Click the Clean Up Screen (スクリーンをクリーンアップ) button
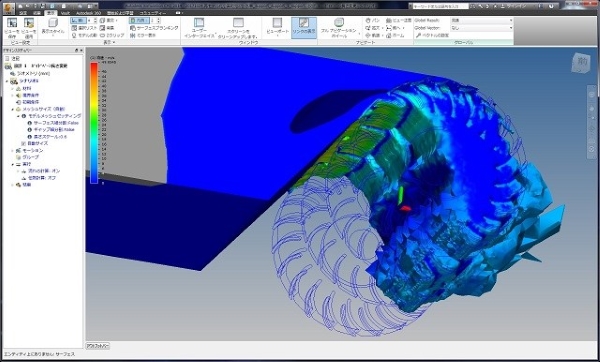 [238, 28]
